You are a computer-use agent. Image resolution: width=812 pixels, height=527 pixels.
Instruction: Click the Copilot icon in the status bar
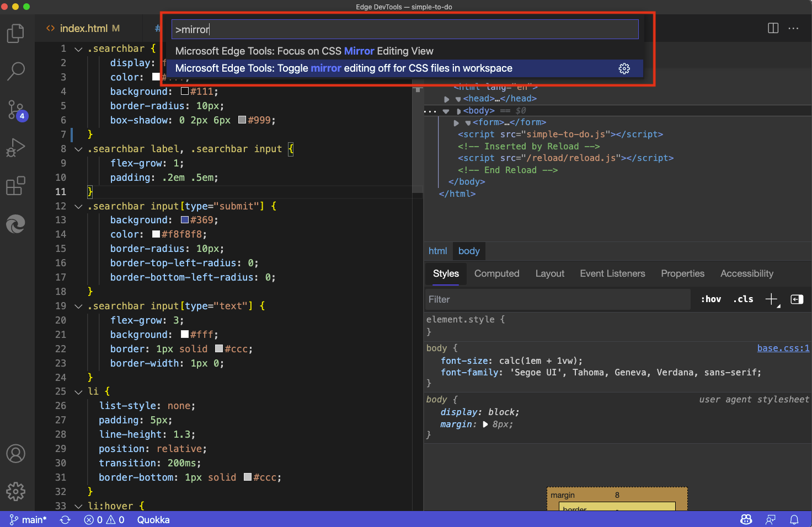pyautogui.click(x=746, y=519)
